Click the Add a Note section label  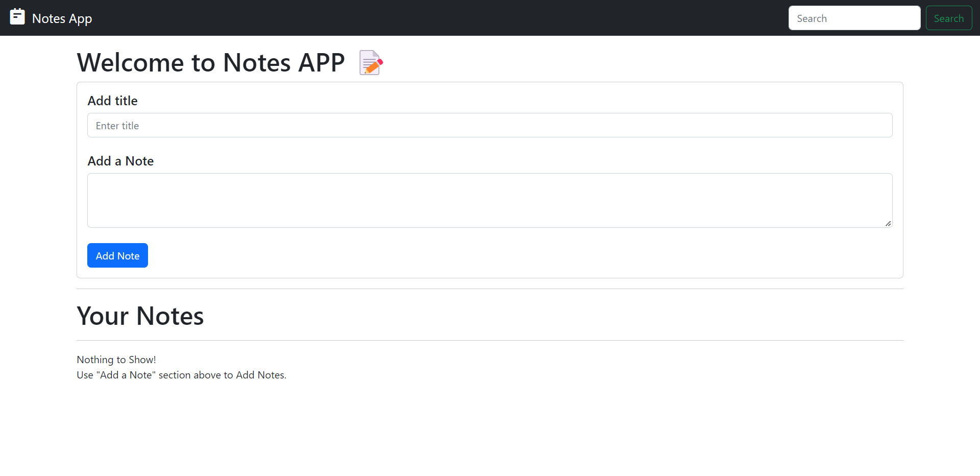[x=120, y=161]
